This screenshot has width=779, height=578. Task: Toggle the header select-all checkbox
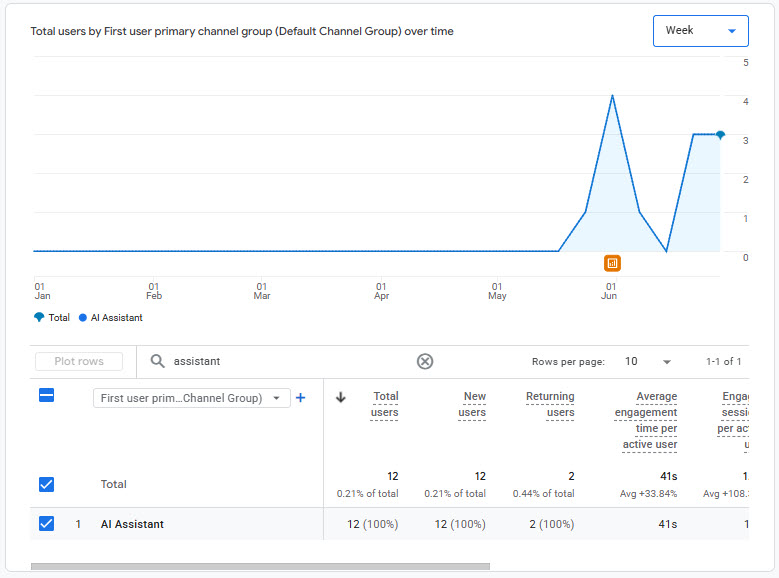[x=46, y=396]
